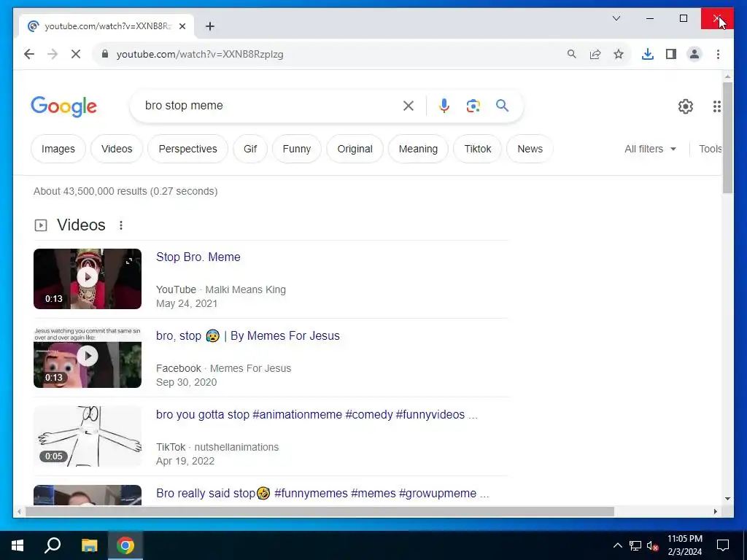The width and height of the screenshot is (747, 560).
Task: Select the Images filter chip
Action: pyautogui.click(x=58, y=149)
